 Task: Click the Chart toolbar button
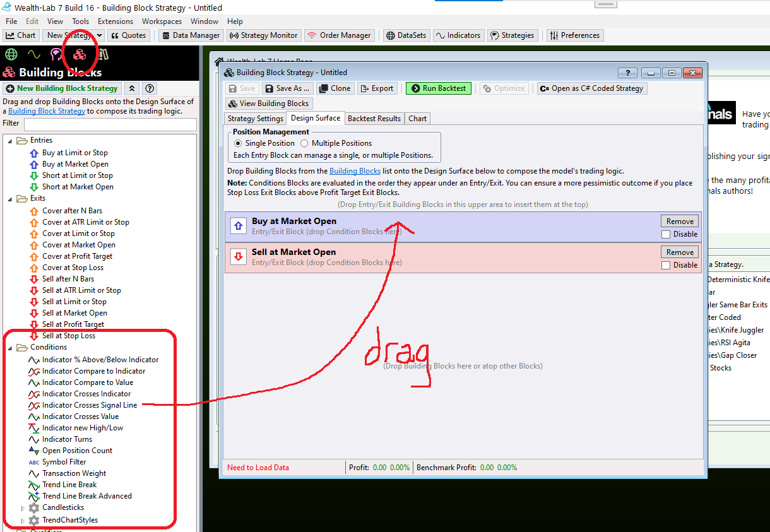click(x=21, y=35)
